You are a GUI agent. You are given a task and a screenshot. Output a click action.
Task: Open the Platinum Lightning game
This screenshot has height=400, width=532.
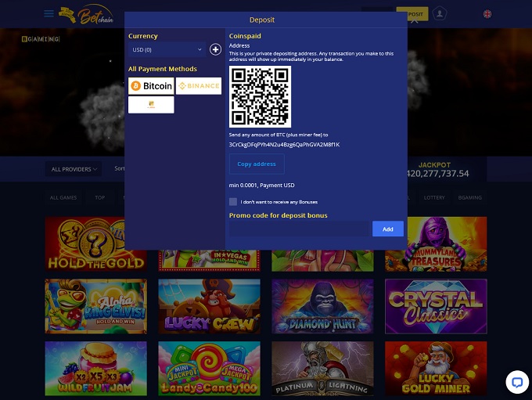coord(322,369)
